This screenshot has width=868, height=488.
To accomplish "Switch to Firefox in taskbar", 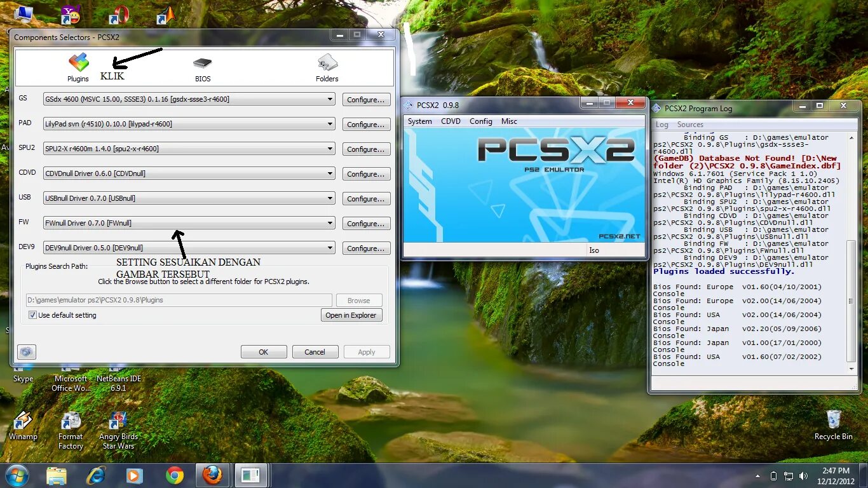I will (212, 475).
